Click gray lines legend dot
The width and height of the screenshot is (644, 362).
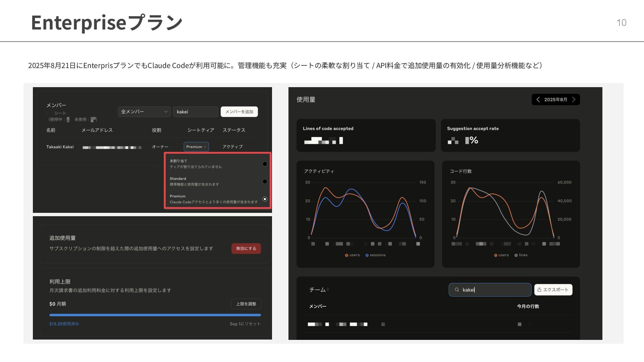click(516, 255)
